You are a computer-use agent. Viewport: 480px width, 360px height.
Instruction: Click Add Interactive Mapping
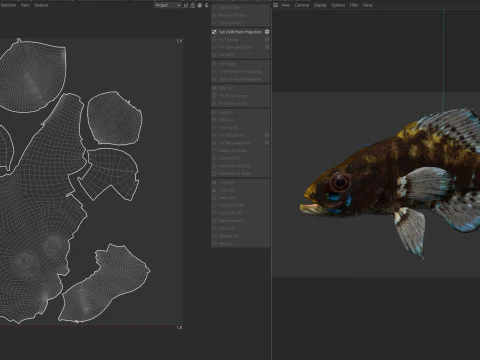pyautogui.click(x=241, y=71)
